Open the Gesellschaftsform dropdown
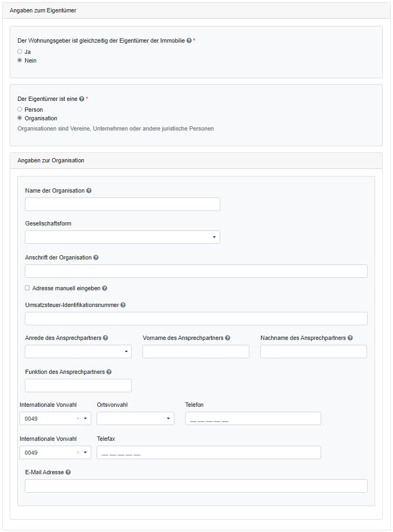393x532 pixels. [x=123, y=237]
